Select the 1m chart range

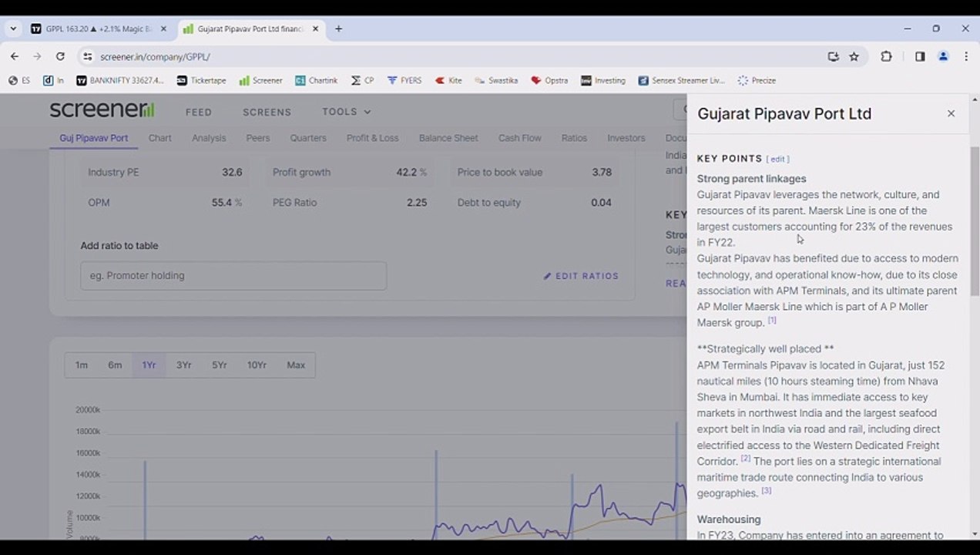tap(81, 365)
